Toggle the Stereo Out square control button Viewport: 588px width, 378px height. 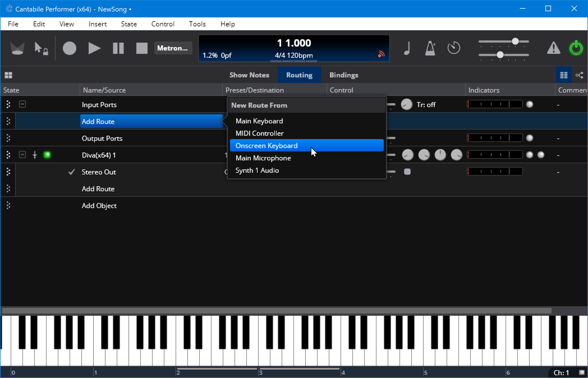click(x=407, y=172)
